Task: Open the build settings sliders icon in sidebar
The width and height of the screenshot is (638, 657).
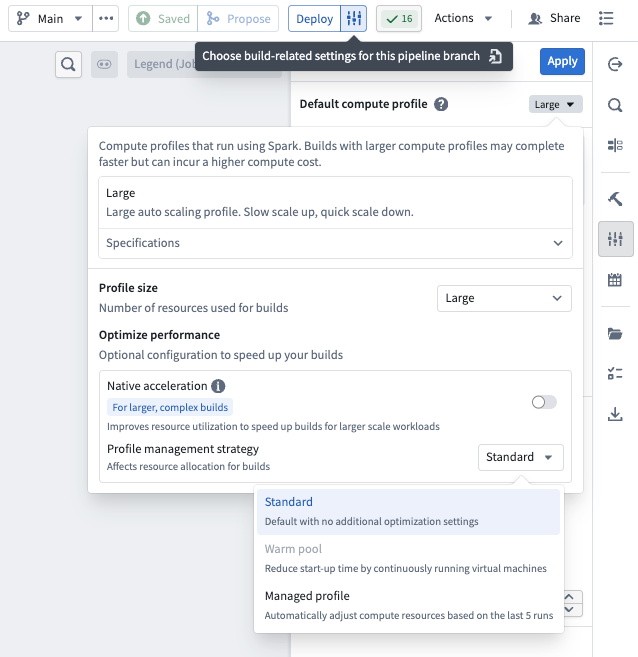Action: pyautogui.click(x=615, y=239)
